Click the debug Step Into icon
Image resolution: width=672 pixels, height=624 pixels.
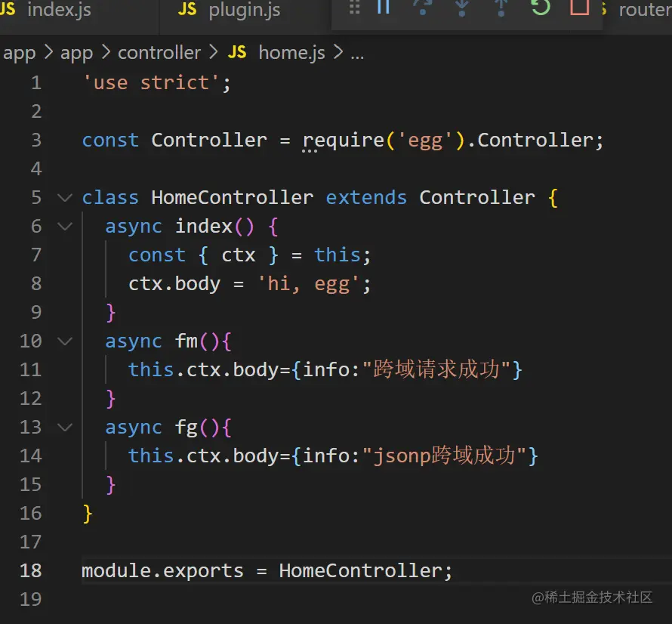click(x=462, y=8)
